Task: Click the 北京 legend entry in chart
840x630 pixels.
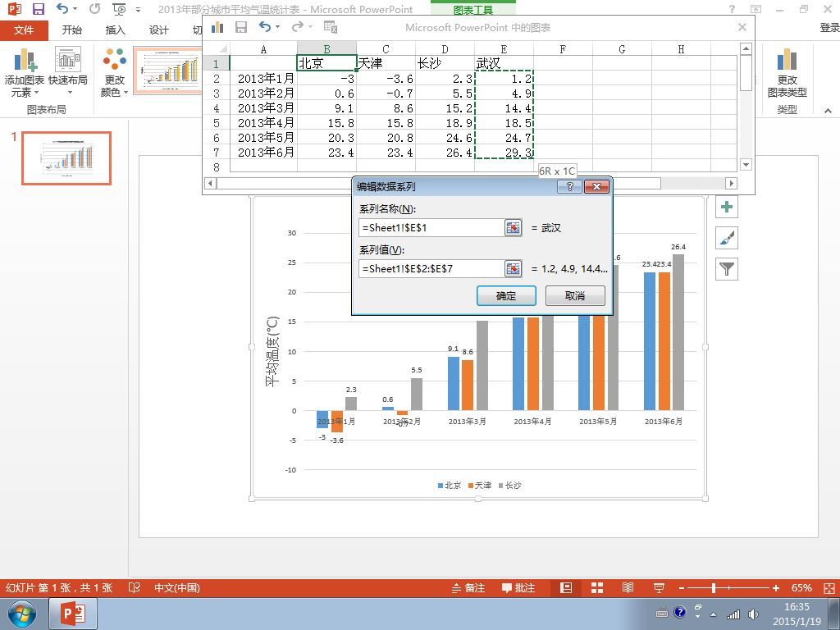Action: click(449, 486)
